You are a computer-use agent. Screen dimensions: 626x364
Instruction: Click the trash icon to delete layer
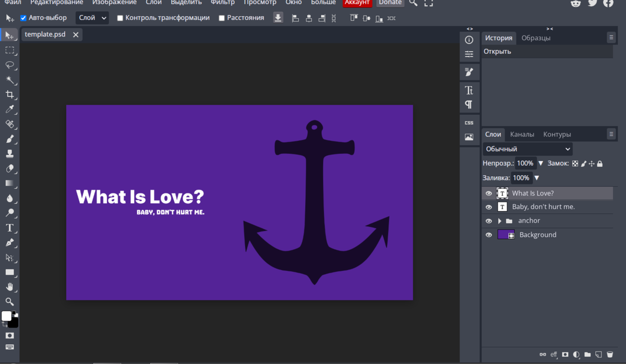pos(610,355)
